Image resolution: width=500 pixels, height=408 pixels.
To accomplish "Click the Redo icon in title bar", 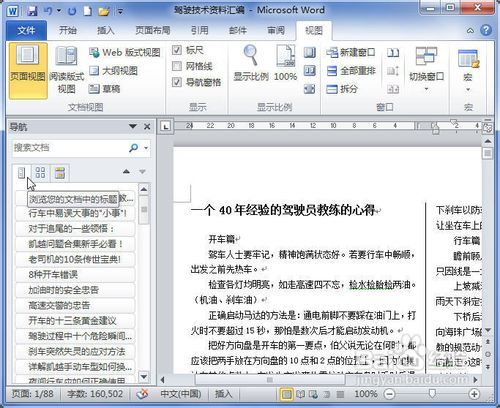I will (x=72, y=11).
